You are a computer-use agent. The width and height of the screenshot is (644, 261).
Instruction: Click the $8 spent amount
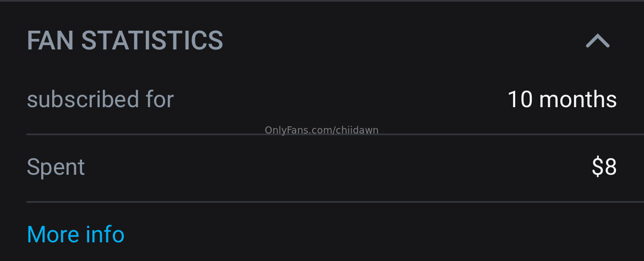pyautogui.click(x=604, y=167)
